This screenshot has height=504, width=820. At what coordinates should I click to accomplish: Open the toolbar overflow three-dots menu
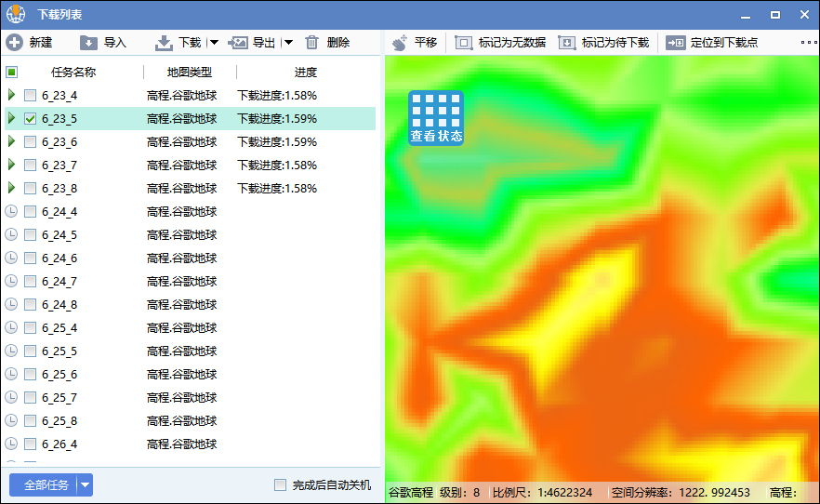pos(809,43)
